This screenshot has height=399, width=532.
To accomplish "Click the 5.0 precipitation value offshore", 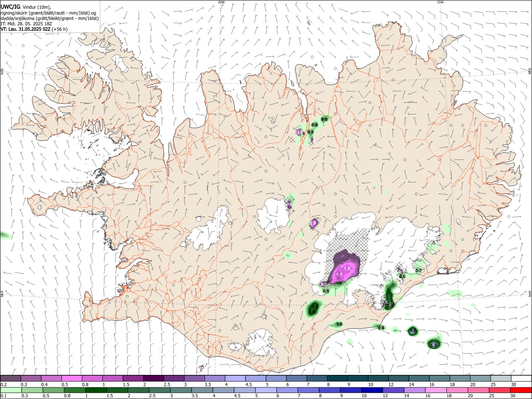I will pyautogui.click(x=413, y=331).
